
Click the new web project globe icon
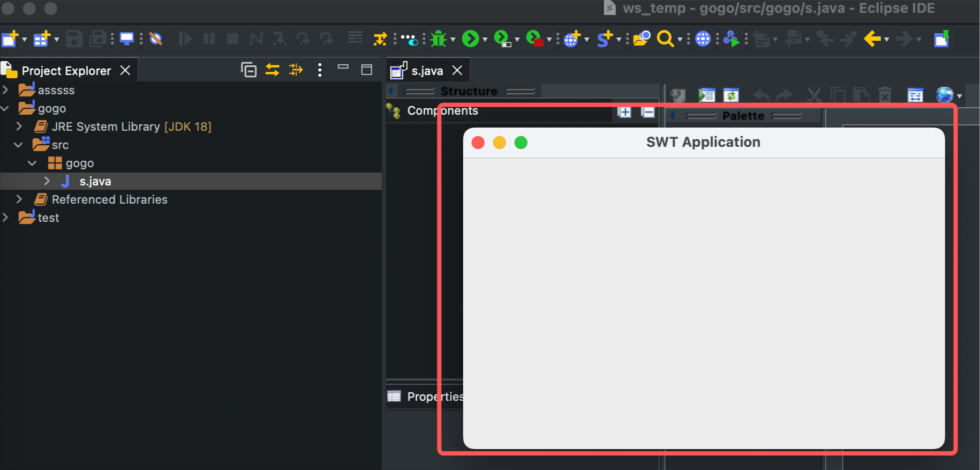pyautogui.click(x=572, y=39)
